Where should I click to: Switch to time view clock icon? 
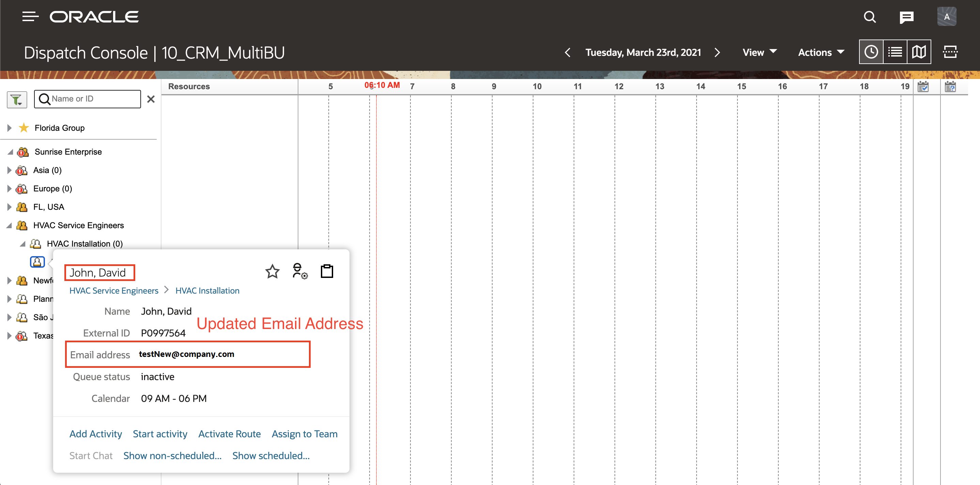(x=871, y=52)
